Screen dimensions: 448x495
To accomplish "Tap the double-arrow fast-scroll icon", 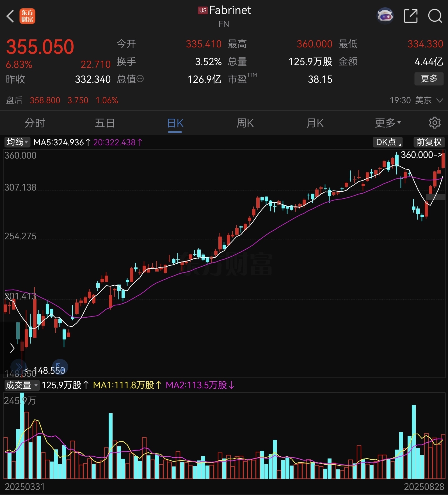I will [x=18, y=367].
